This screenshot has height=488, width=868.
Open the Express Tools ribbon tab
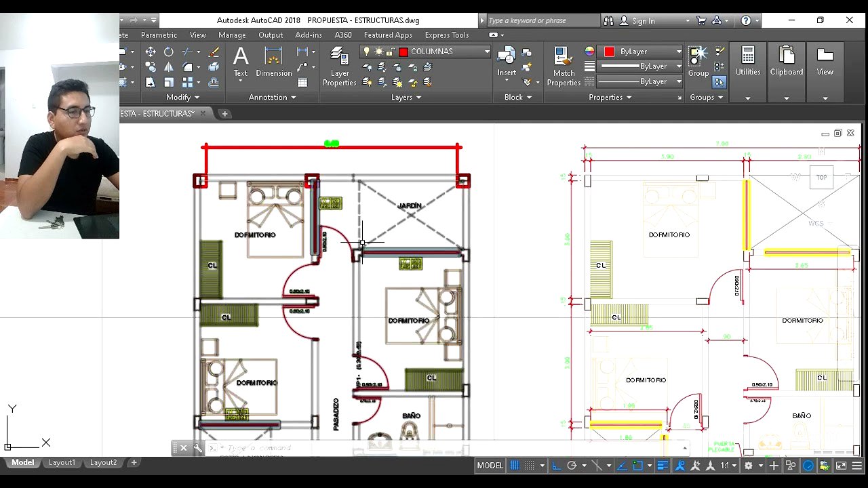pos(447,35)
